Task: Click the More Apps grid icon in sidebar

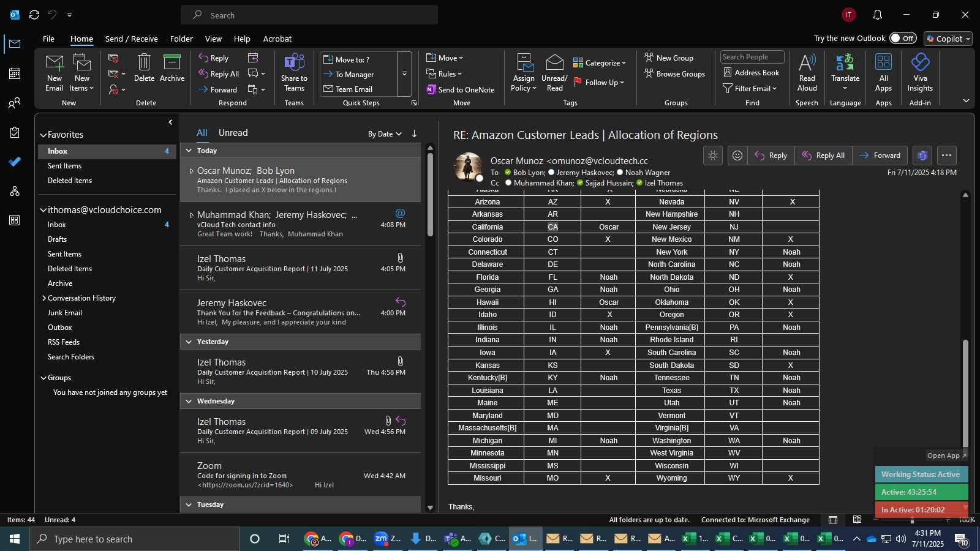Action: coord(15,220)
